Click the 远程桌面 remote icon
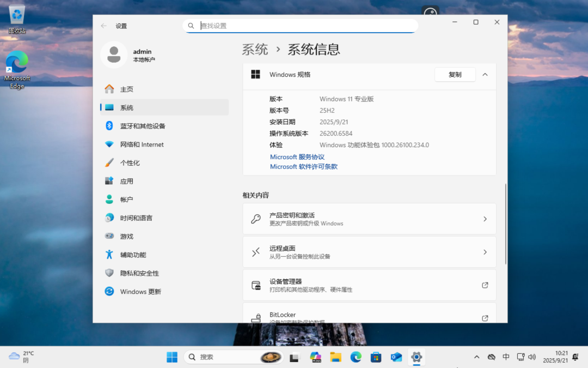 tap(256, 252)
